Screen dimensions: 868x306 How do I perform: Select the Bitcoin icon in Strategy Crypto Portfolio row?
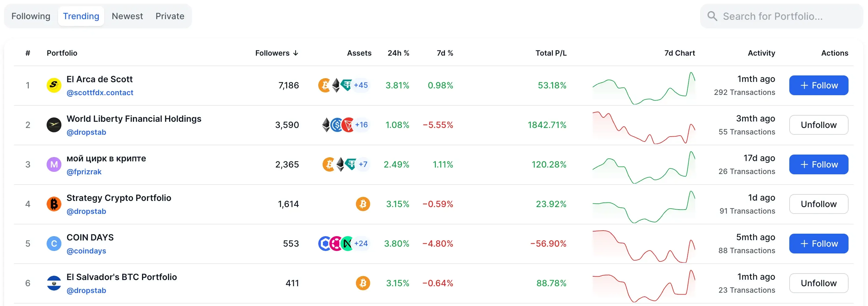[363, 204]
